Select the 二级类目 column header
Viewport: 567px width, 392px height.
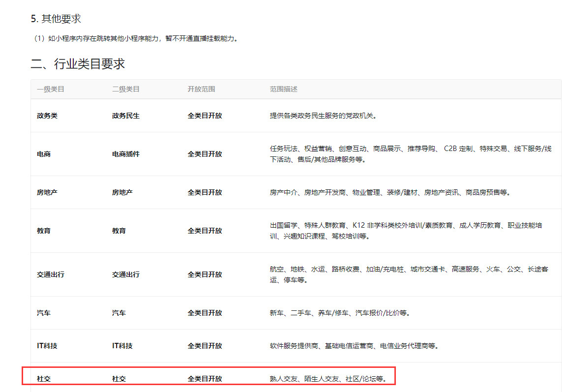click(125, 90)
